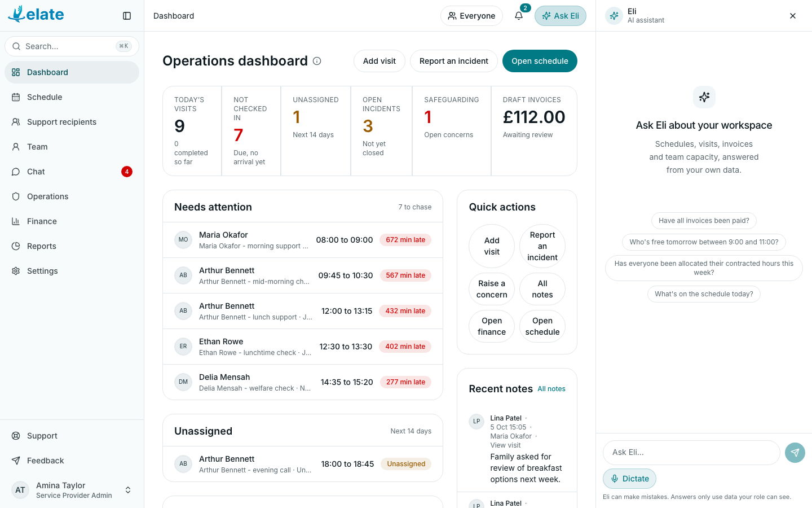Open Finance section in sidebar
812x508 pixels.
click(x=72, y=221)
